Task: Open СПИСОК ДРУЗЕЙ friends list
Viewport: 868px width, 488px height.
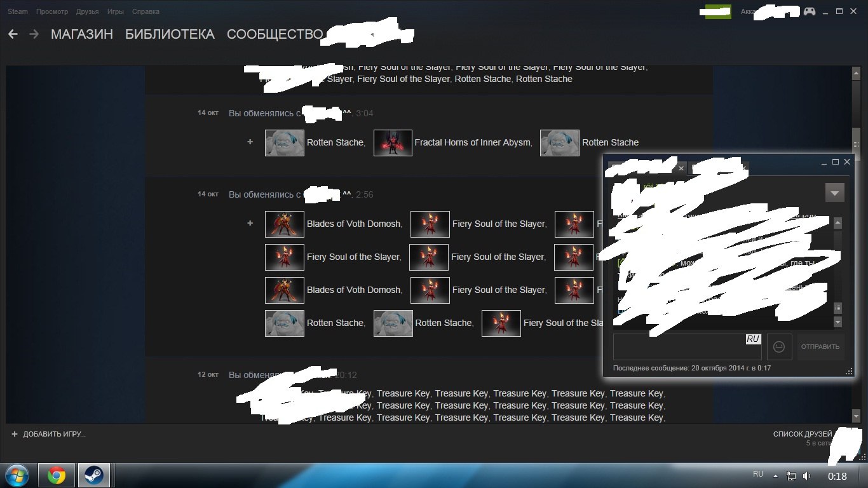Action: click(803, 434)
